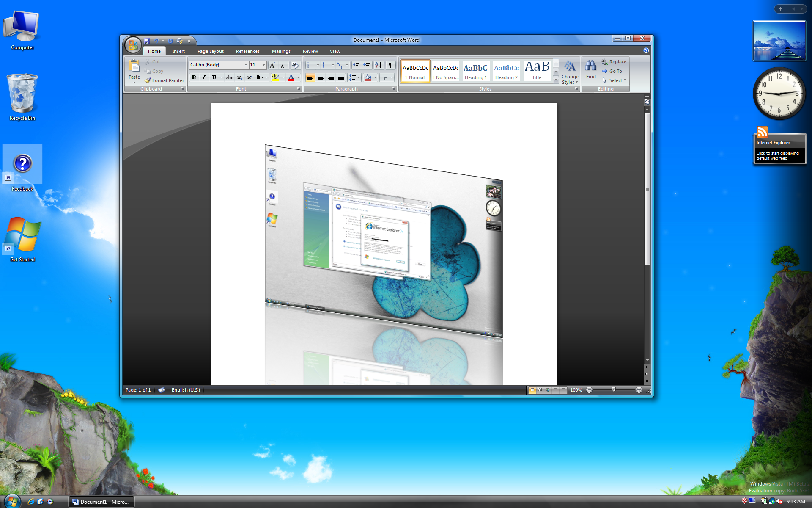812x508 pixels.
Task: Open borders dropdown arrow
Action: tap(392, 77)
